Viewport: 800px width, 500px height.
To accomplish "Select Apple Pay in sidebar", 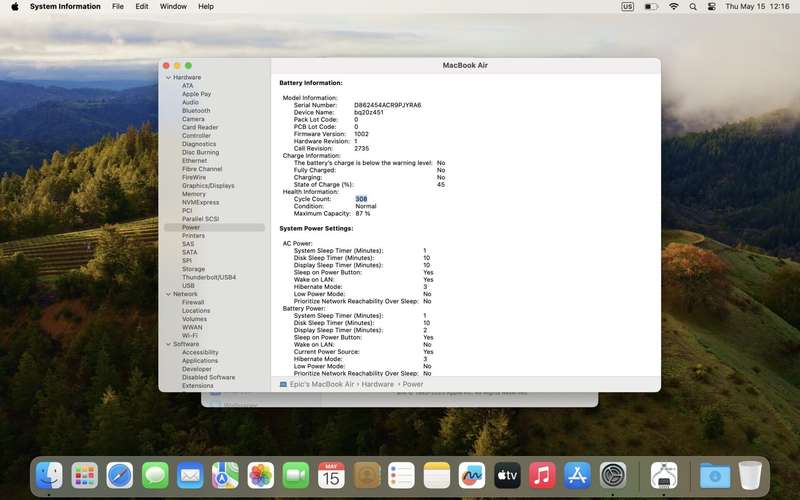I will (196, 94).
